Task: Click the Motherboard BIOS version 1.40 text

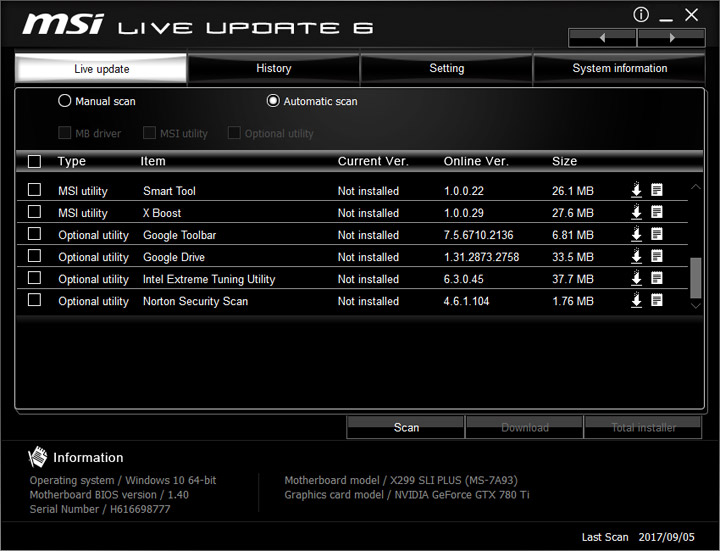Action: click(x=109, y=495)
